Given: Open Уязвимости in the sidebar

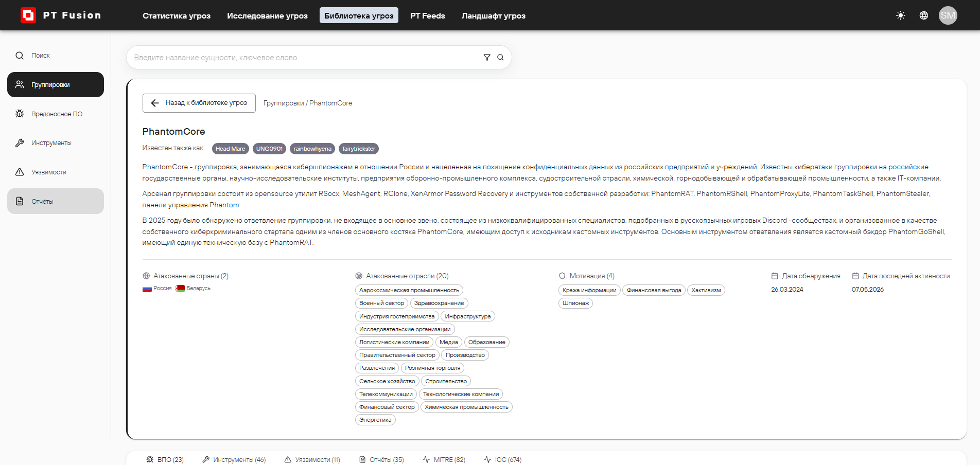Looking at the screenshot, I should pyautogui.click(x=56, y=172).
